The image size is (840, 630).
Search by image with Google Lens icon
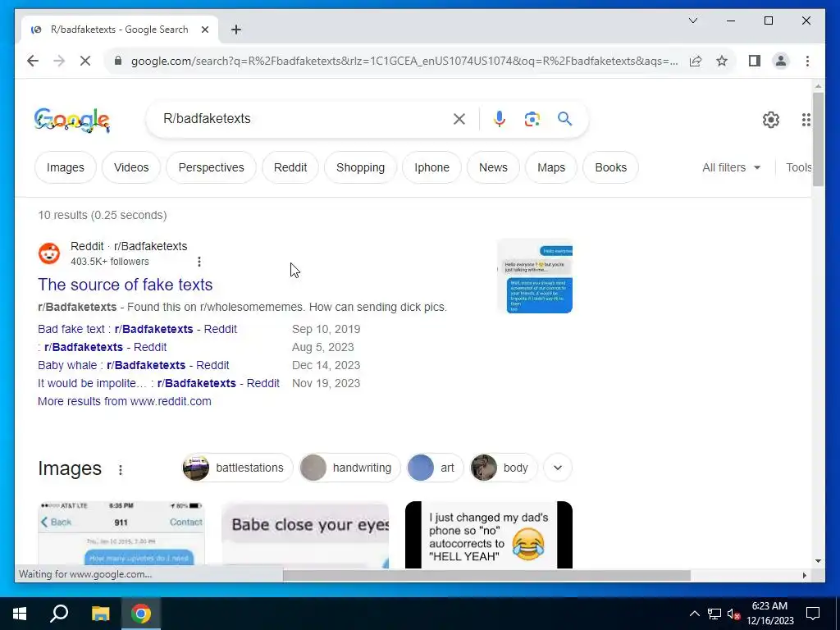(x=532, y=119)
